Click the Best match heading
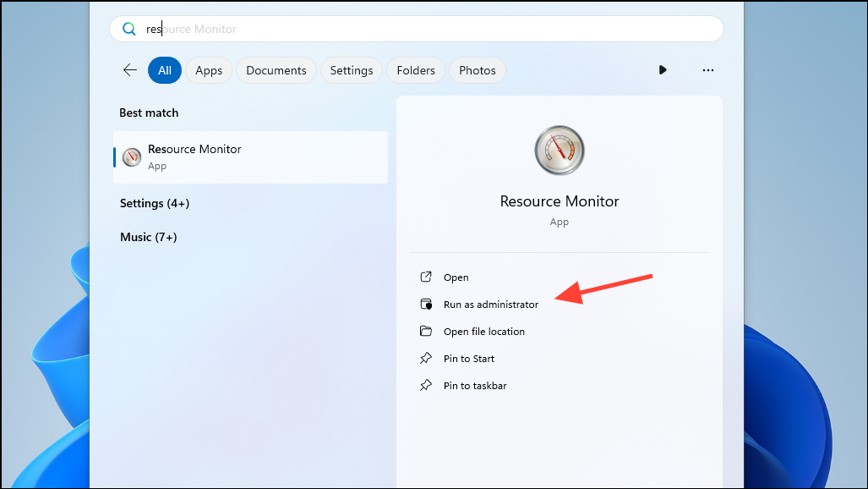This screenshot has width=868, height=489. pos(149,113)
